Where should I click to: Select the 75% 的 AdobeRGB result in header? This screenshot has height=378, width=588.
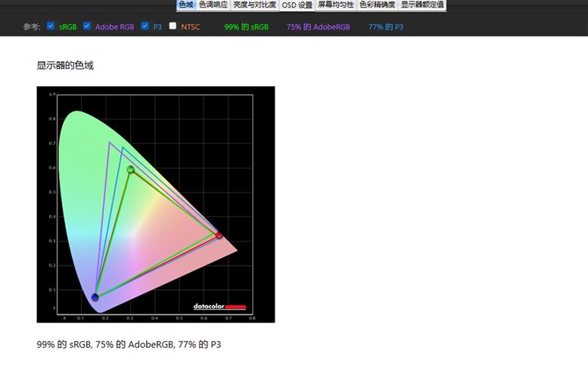tap(319, 27)
